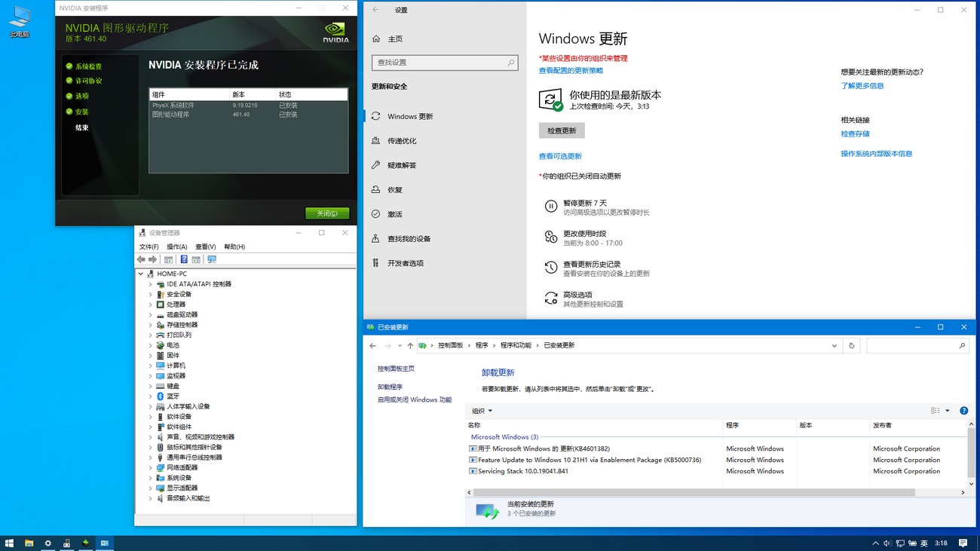980x551 pixels.
Task: Open the notification center on taskbar
Action: (x=963, y=543)
